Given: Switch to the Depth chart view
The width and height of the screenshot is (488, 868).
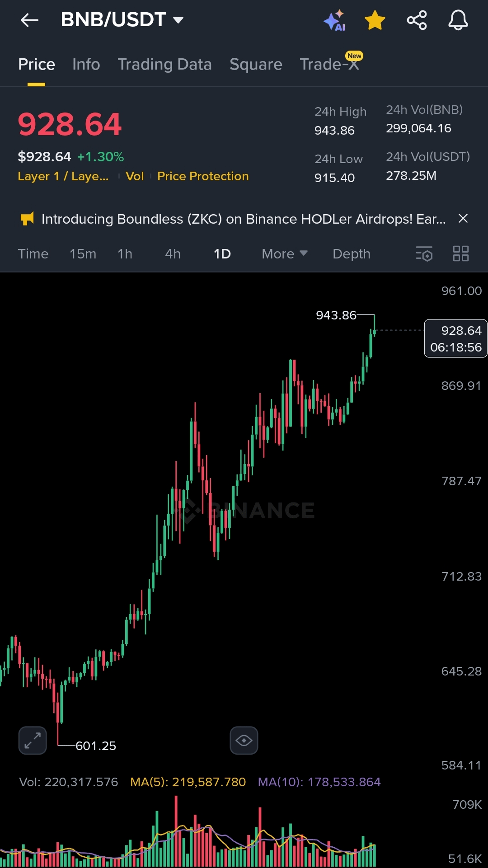Looking at the screenshot, I should coord(352,254).
